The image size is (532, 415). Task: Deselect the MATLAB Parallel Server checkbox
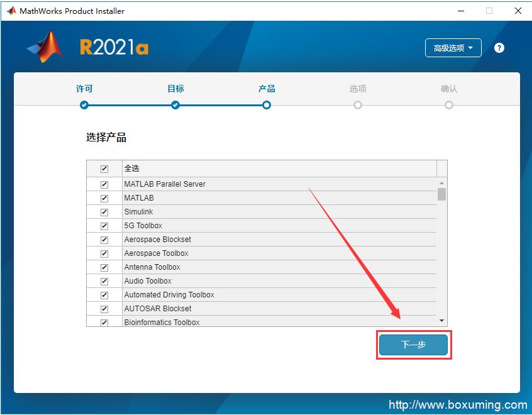tap(104, 184)
